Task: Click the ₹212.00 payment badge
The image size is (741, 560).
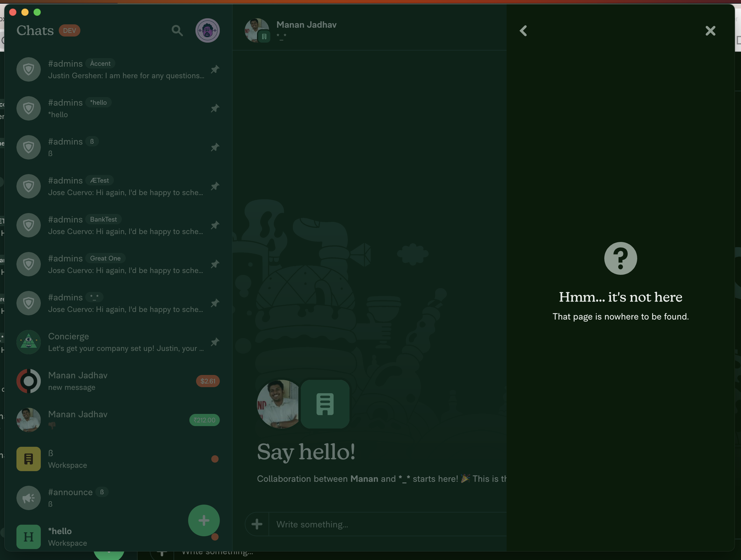Action: coord(204,420)
